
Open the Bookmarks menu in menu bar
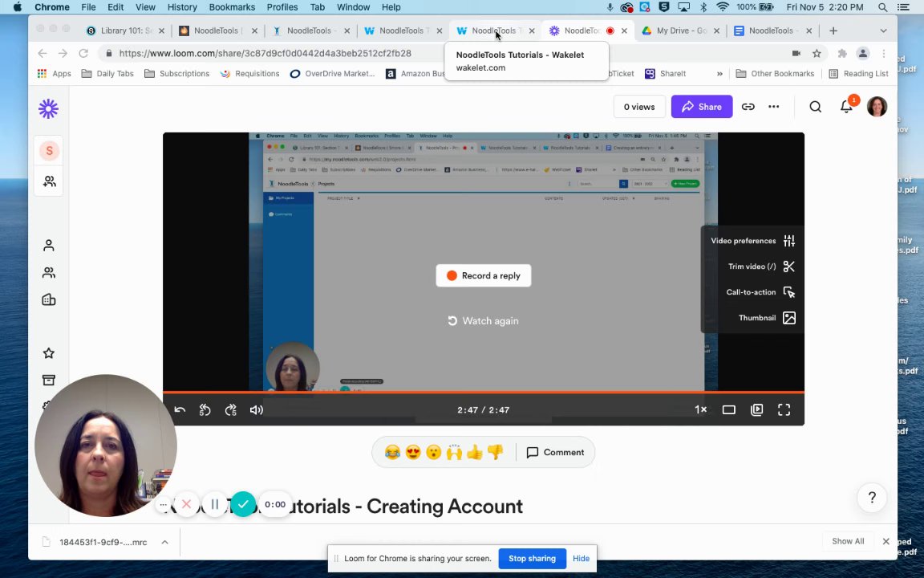coord(232,7)
